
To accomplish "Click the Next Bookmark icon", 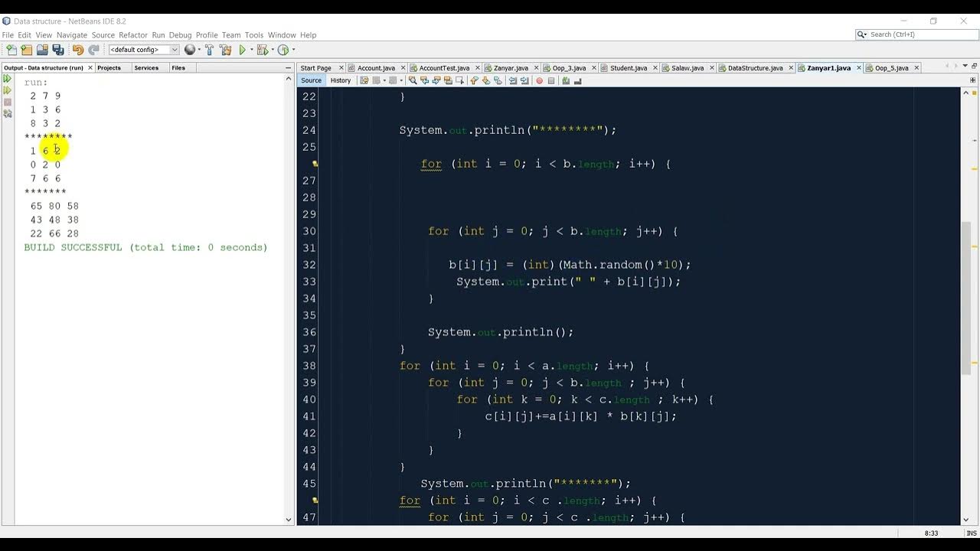I will [486, 80].
